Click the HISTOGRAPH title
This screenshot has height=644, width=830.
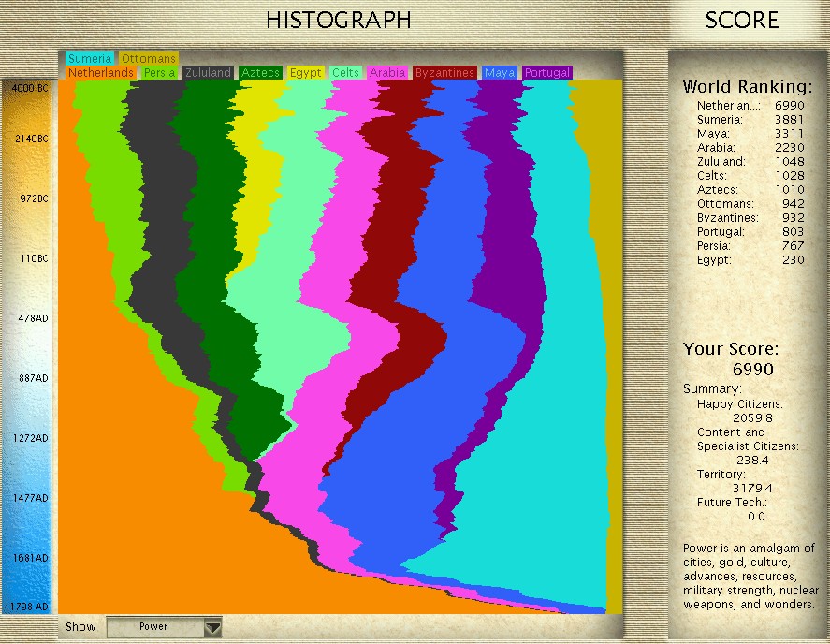tap(339, 21)
